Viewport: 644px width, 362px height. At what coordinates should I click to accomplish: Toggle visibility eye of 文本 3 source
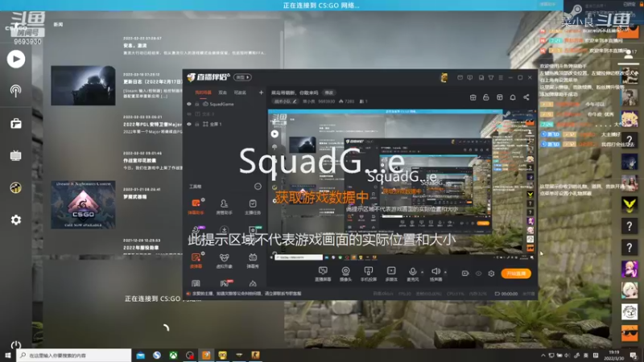coord(189,114)
